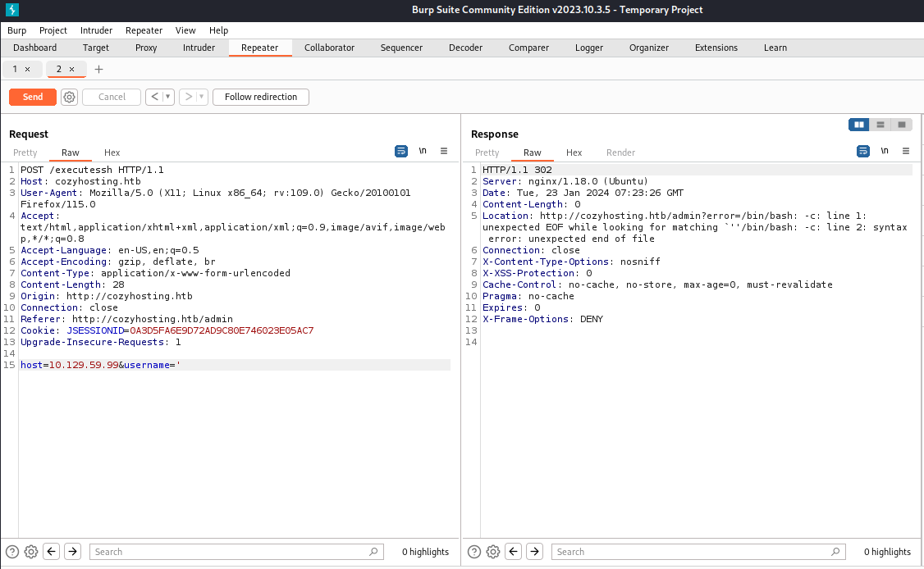This screenshot has height=569, width=924.
Task: Toggle word wrap in Response panel
Action: (863, 152)
